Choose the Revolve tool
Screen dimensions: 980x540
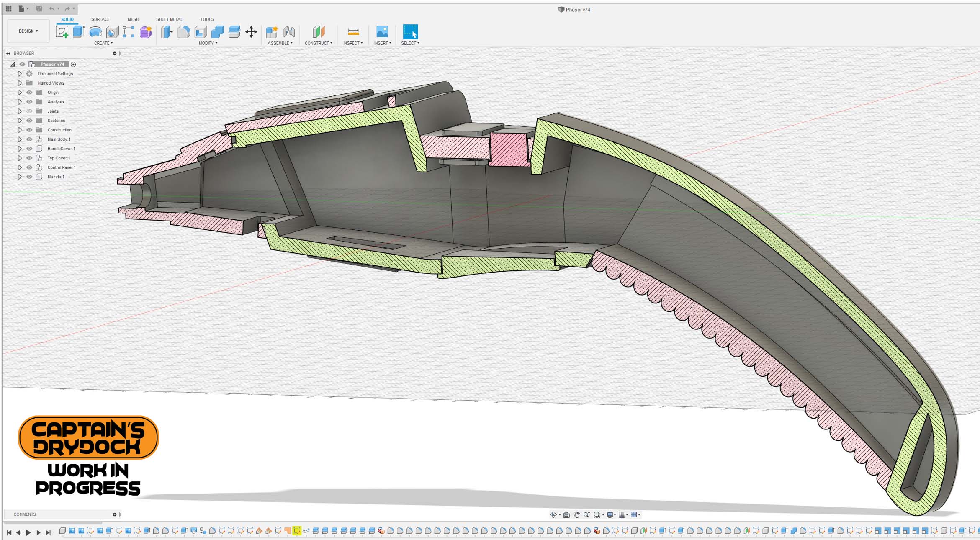95,32
